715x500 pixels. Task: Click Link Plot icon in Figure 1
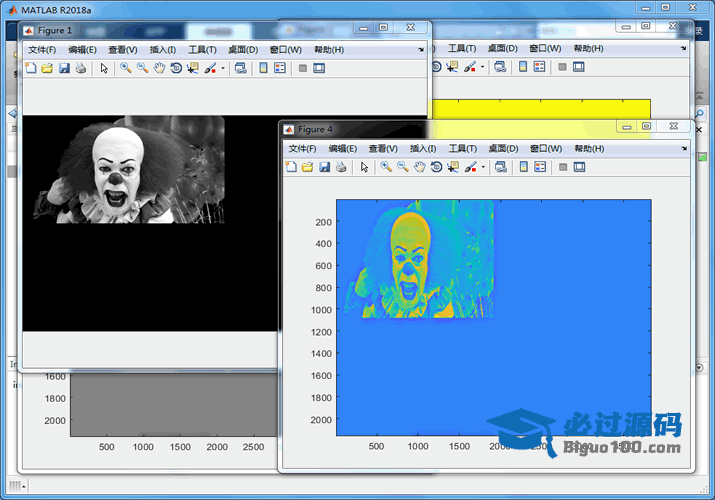point(240,68)
